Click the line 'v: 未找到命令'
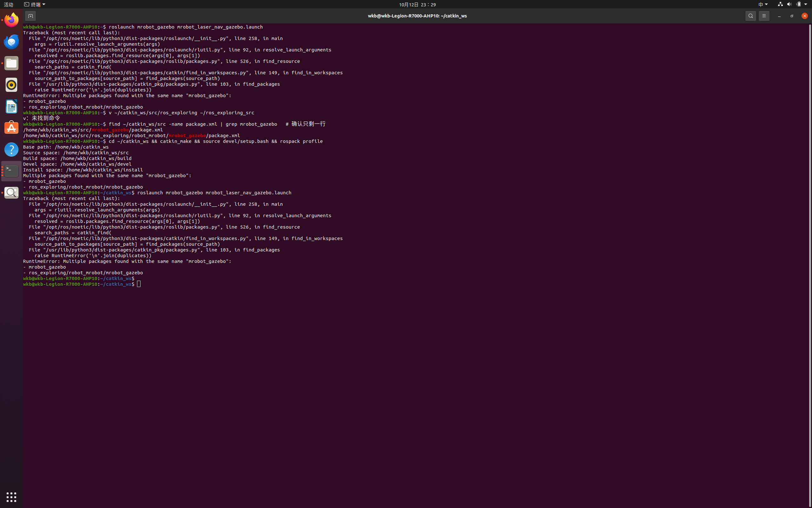The height and width of the screenshot is (508, 812). (x=42, y=118)
